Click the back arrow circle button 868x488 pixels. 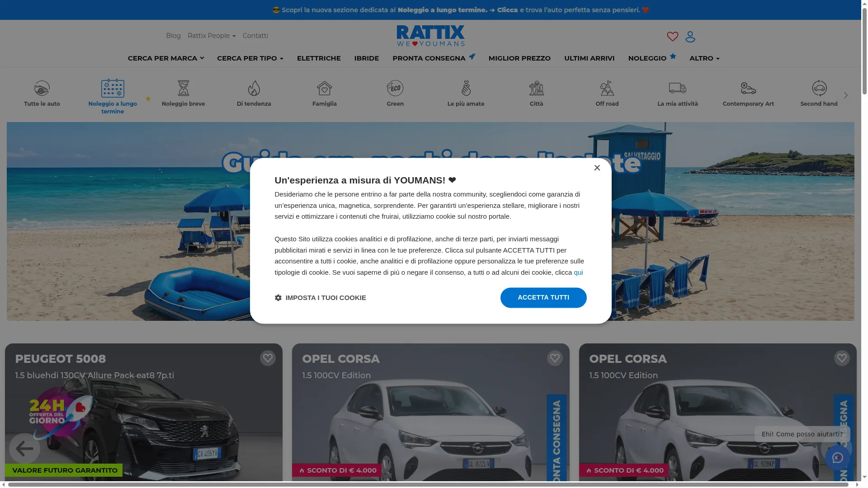click(24, 448)
